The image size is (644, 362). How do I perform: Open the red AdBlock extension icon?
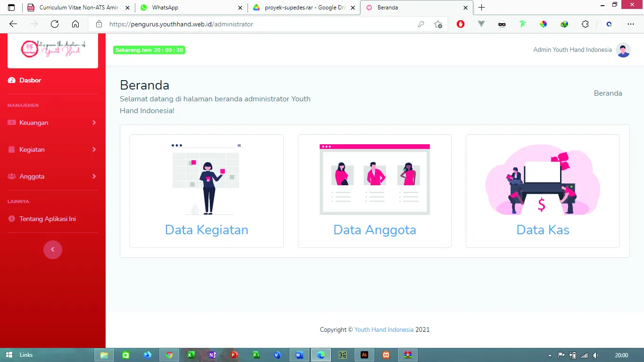click(x=461, y=24)
